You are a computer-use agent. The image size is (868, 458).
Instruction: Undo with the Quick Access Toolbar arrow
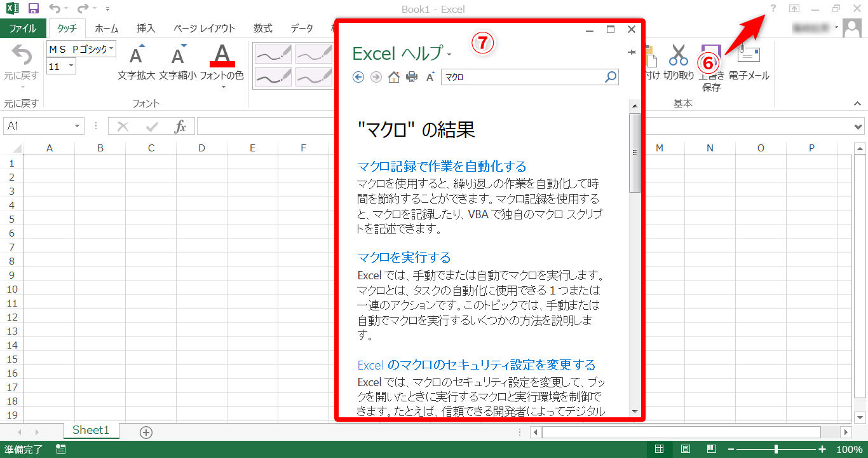54,9
